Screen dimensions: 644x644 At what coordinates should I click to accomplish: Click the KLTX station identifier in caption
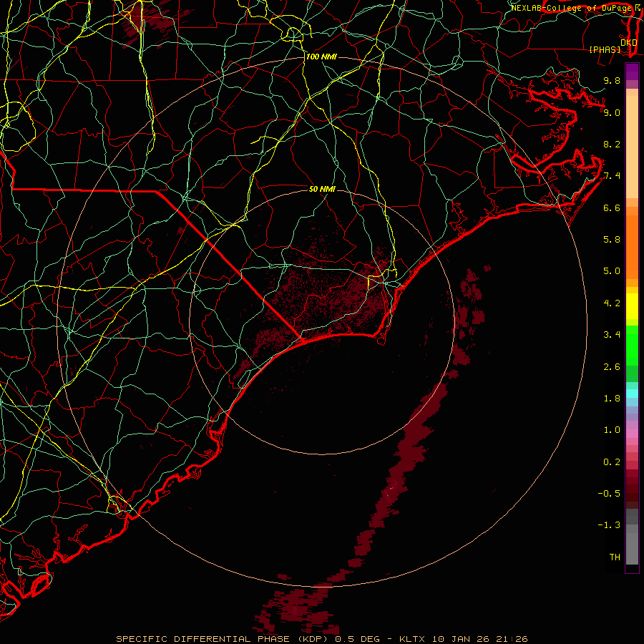(412, 639)
